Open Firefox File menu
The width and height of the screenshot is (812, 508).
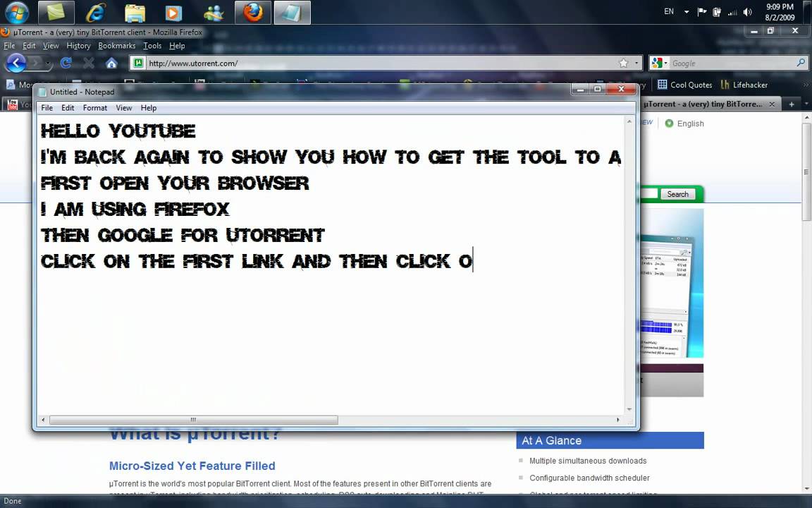coord(9,46)
